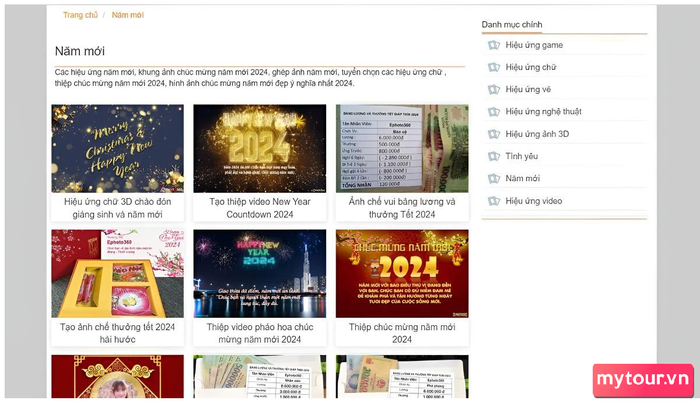
Task: Open red gold portrait frame thumbnail
Action: point(117,376)
